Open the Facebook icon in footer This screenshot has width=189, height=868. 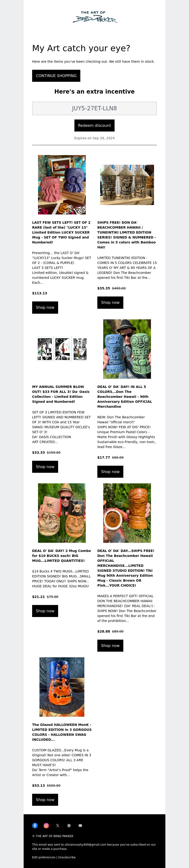point(35,825)
